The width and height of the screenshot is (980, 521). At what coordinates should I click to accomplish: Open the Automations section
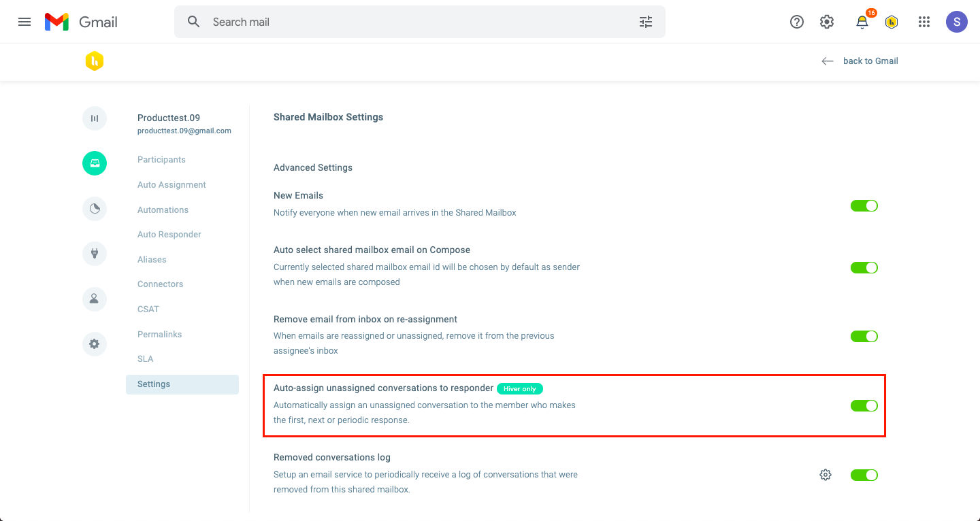[x=163, y=210]
